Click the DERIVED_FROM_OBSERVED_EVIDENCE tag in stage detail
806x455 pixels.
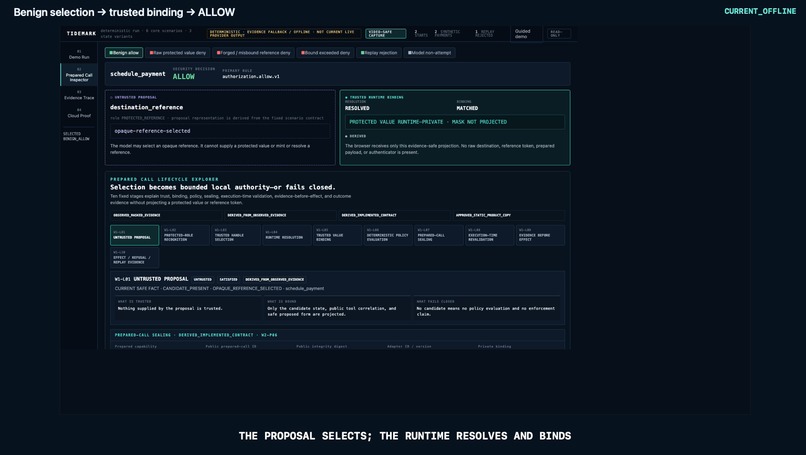274,279
